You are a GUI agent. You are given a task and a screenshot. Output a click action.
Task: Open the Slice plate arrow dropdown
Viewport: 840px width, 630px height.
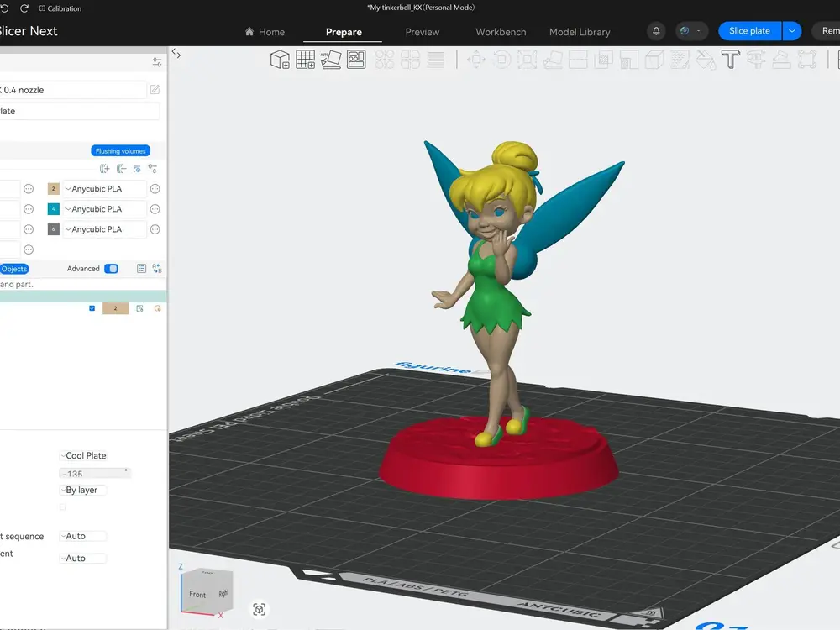click(x=792, y=31)
